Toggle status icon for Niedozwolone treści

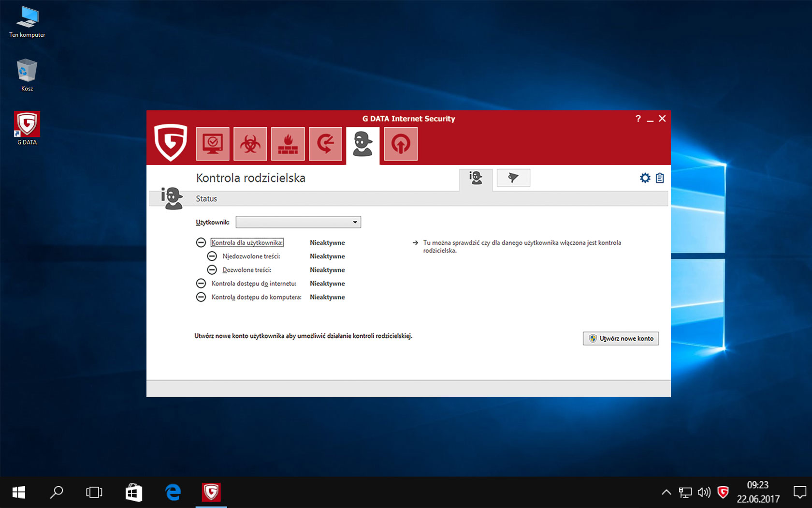coord(212,256)
